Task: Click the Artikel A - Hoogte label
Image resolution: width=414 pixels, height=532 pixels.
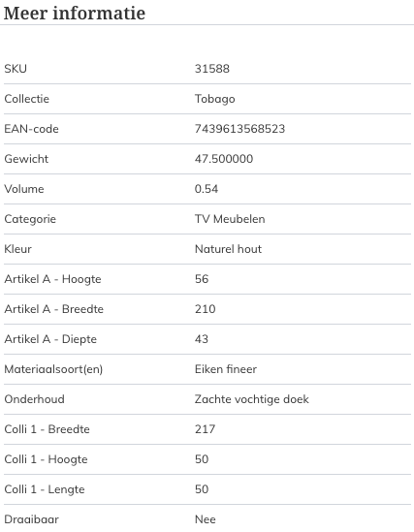Action: [52, 279]
